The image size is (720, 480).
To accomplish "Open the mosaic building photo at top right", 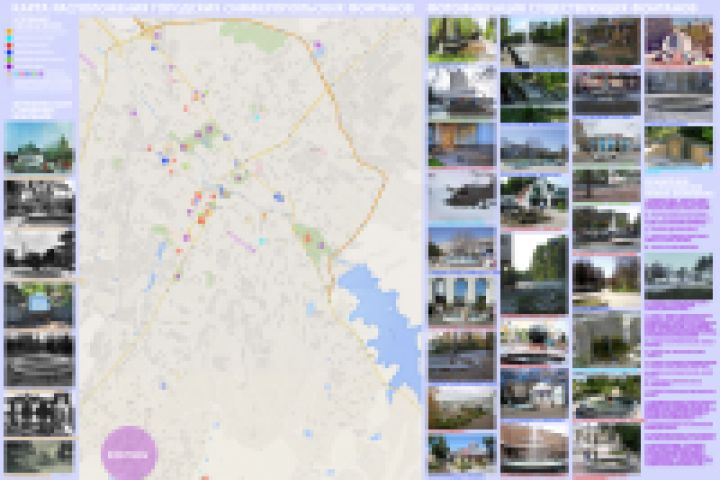I will (679, 41).
